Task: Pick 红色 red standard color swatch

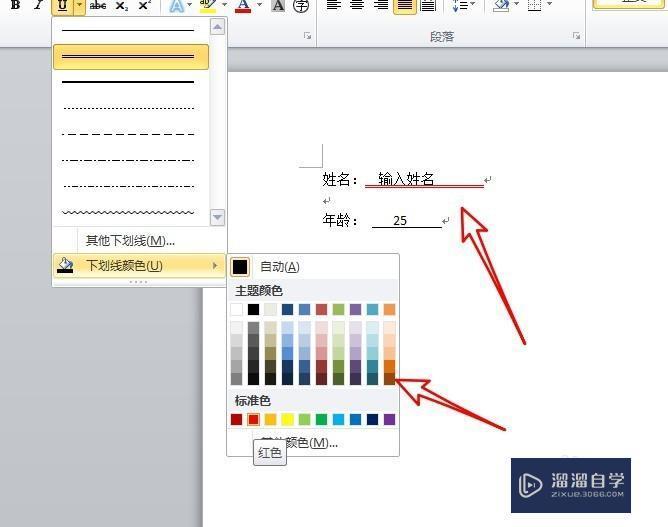Action: 253,420
